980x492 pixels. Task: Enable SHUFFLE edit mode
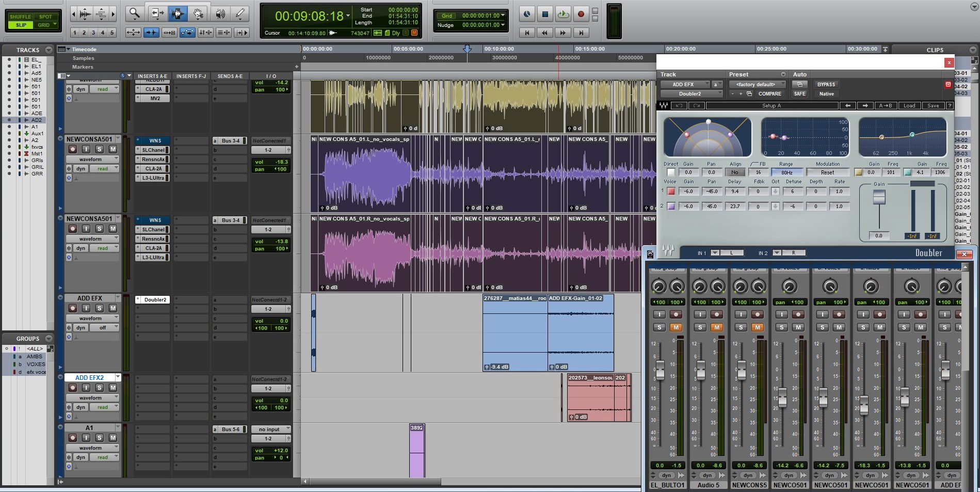21,17
